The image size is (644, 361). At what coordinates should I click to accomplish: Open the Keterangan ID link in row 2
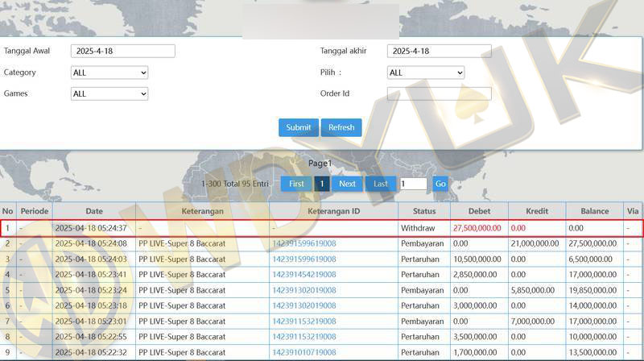[303, 243]
